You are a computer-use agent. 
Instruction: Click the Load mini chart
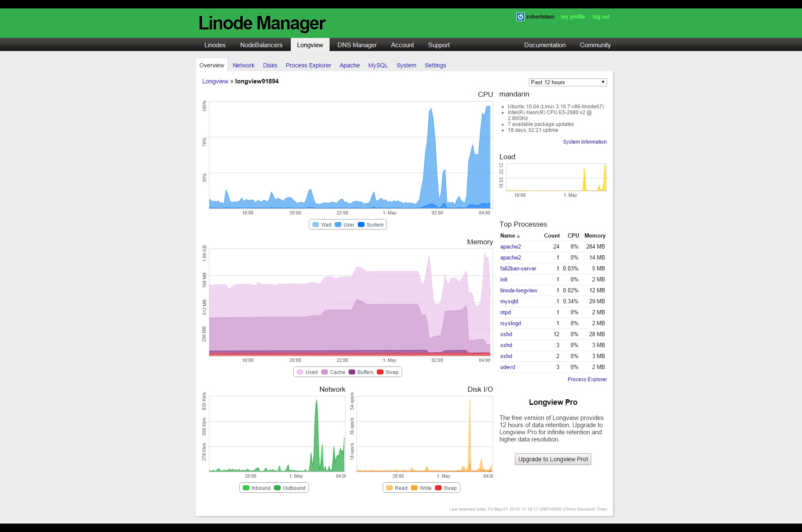click(556, 177)
